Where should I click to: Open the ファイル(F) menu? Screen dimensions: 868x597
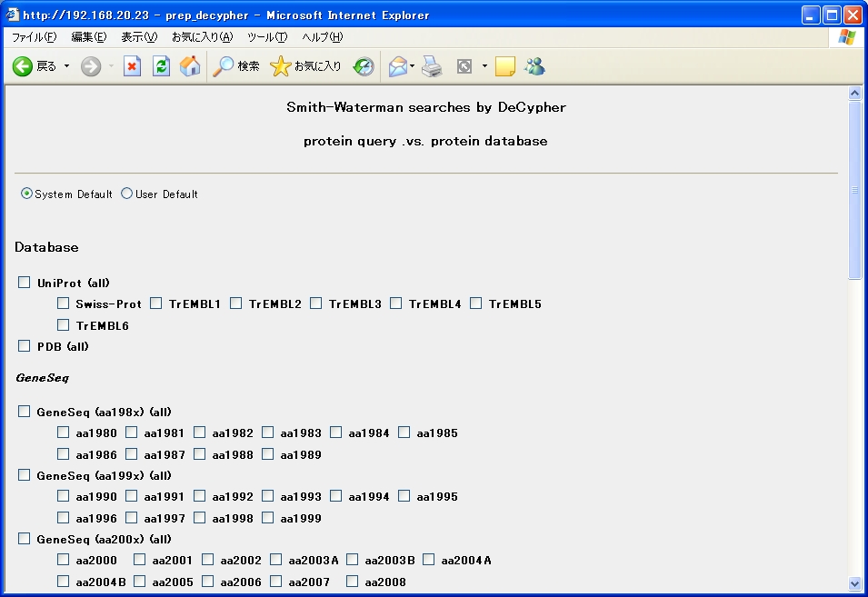(x=35, y=37)
